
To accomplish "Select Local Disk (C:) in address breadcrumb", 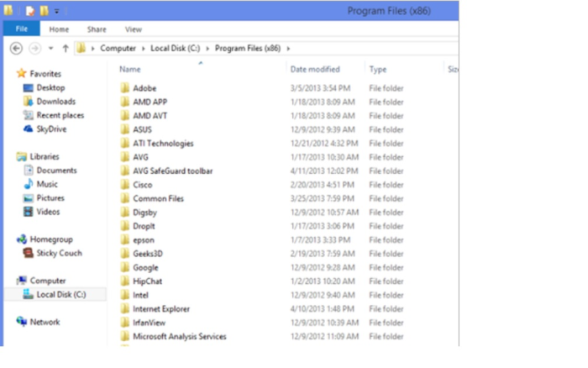I will pos(175,49).
